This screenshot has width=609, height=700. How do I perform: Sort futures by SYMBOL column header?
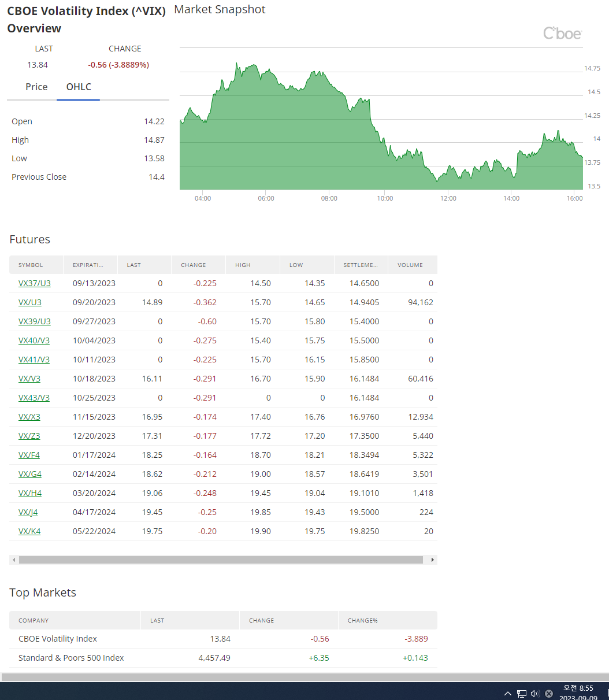coord(36,265)
